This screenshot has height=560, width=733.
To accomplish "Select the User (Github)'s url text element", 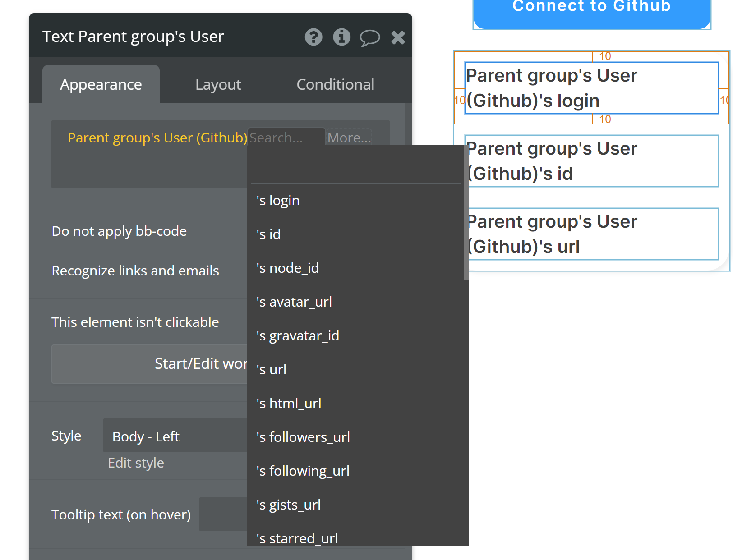I will [x=591, y=234].
